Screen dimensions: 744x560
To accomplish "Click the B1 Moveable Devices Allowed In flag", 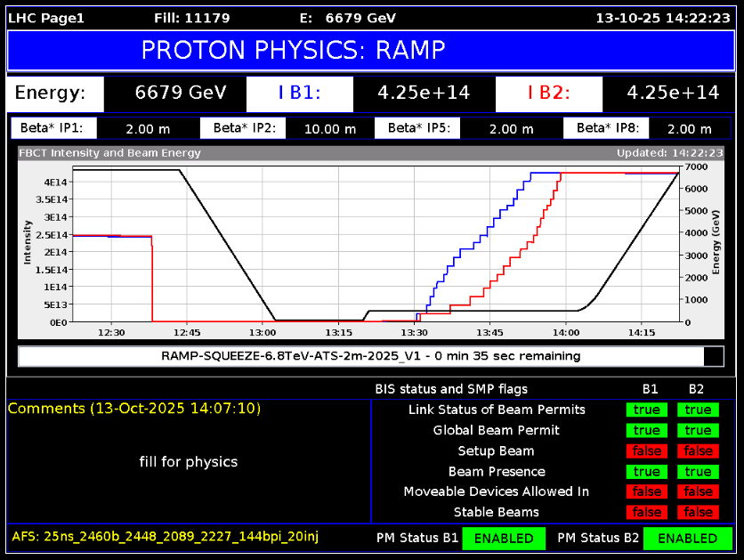I will 647,491.
